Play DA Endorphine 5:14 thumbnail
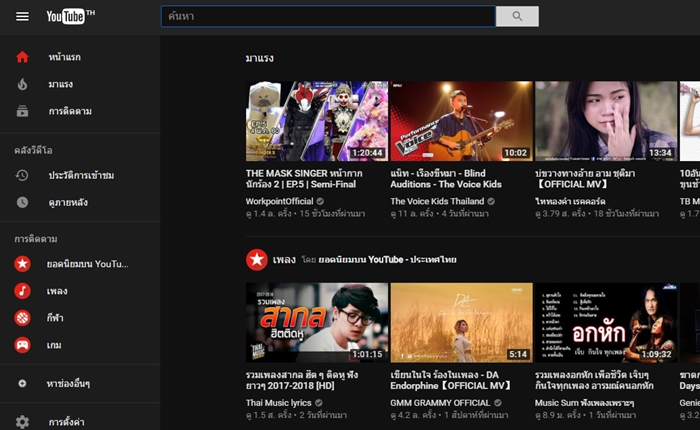This screenshot has height=430, width=700. click(x=462, y=322)
